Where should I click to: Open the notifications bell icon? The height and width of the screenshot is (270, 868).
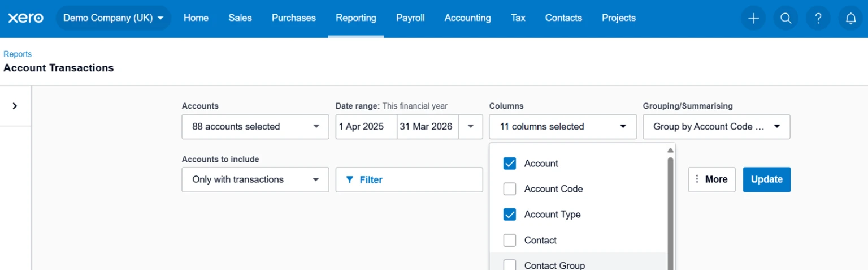[x=850, y=18]
